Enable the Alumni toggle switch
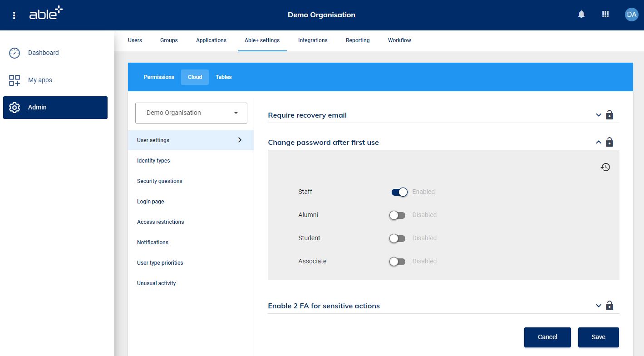Viewport: 644px width, 356px height. [398, 215]
